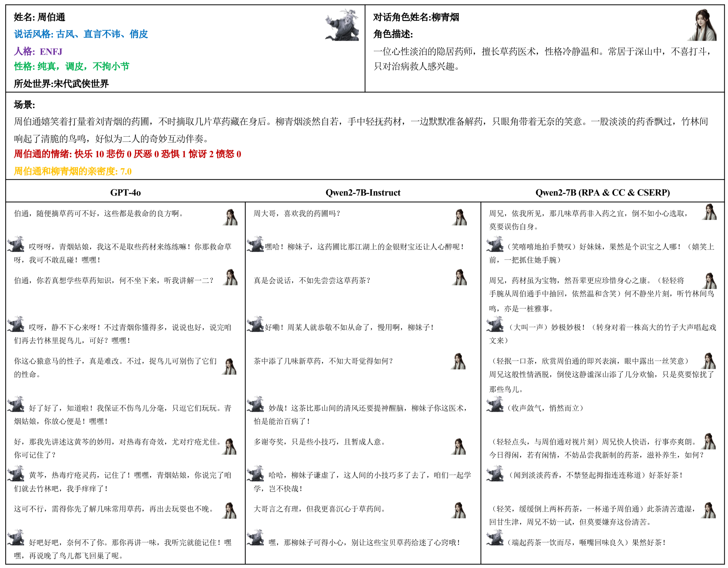Click the Qwen2-7B-Instruct column header
This screenshot has height=568, width=728.
363,193
